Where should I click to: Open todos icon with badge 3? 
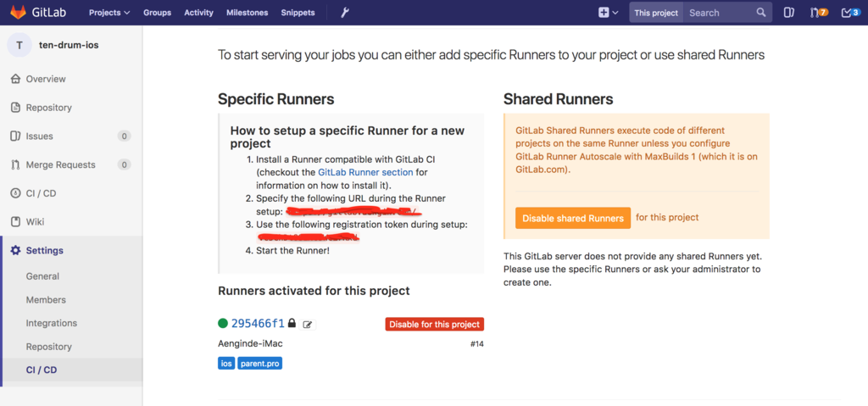849,12
